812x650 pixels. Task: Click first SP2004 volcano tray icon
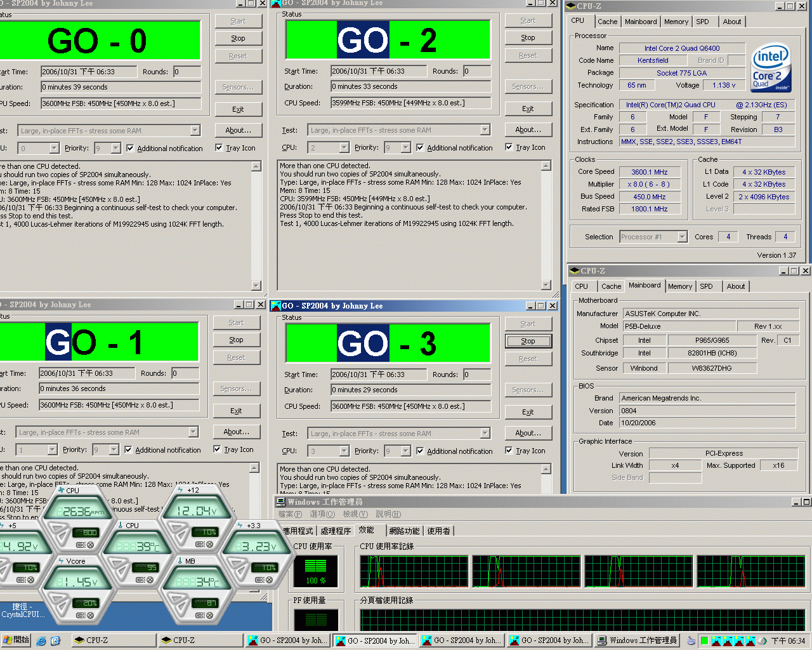(x=716, y=640)
